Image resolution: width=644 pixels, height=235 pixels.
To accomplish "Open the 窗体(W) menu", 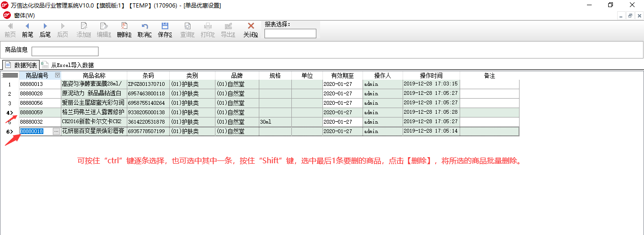I will coord(24,15).
